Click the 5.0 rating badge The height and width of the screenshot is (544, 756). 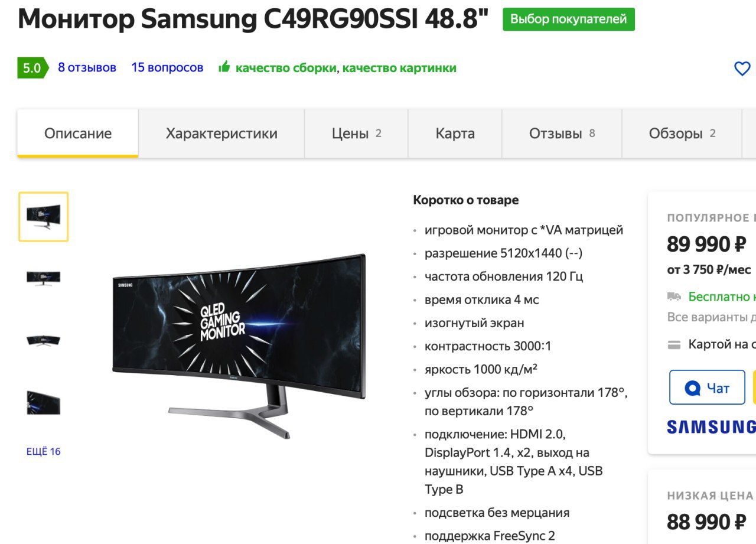point(32,68)
